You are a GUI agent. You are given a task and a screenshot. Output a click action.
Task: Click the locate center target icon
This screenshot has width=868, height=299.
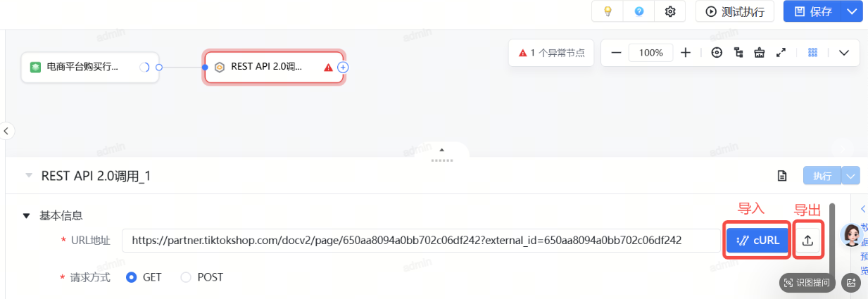click(717, 53)
